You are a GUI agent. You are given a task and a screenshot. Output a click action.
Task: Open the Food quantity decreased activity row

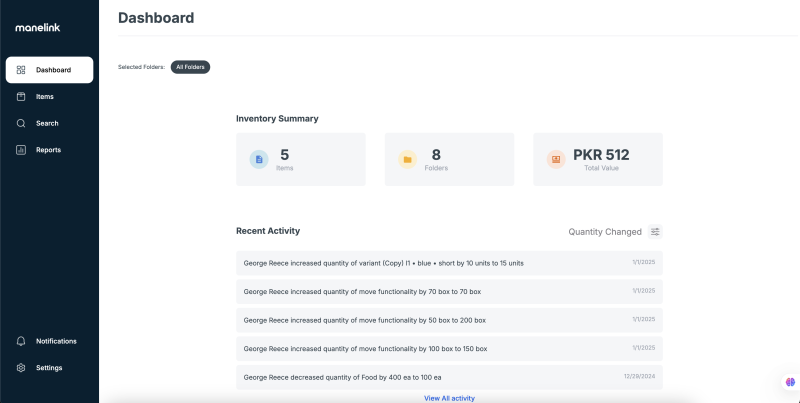(449, 377)
